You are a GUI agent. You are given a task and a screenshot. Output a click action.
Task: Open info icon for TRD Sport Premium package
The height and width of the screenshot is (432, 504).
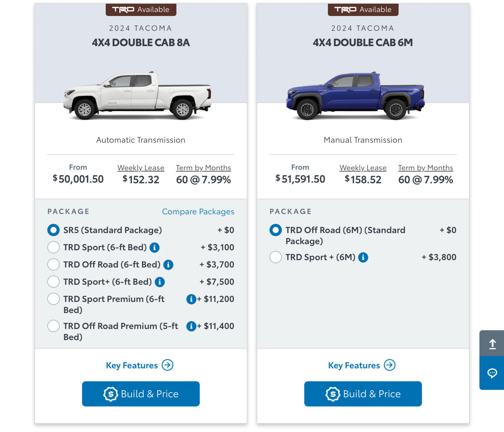pos(191,299)
